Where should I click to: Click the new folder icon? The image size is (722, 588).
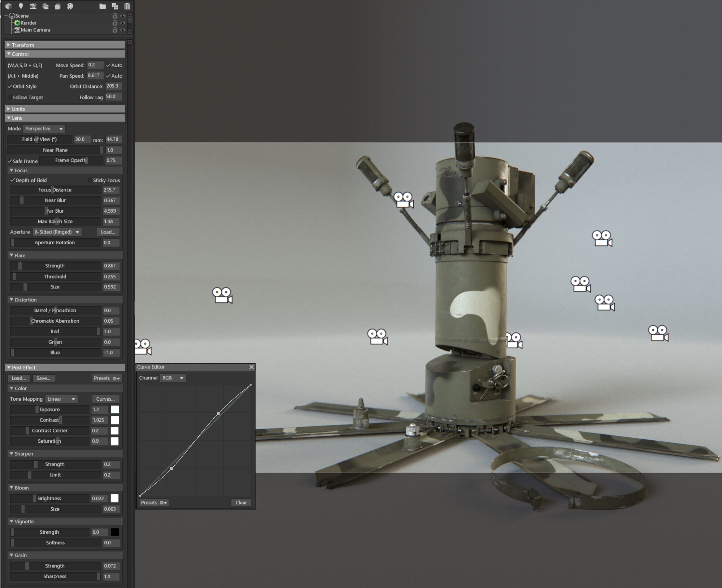pyautogui.click(x=103, y=6)
